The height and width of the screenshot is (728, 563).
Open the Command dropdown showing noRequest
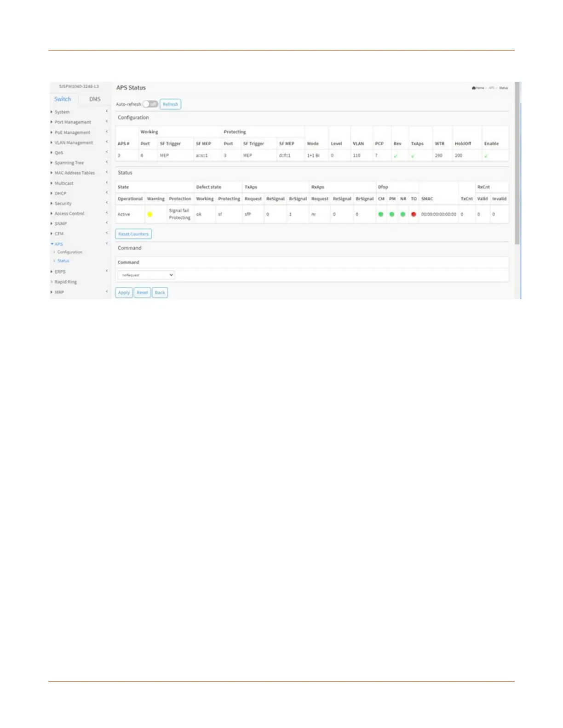pyautogui.click(x=146, y=275)
